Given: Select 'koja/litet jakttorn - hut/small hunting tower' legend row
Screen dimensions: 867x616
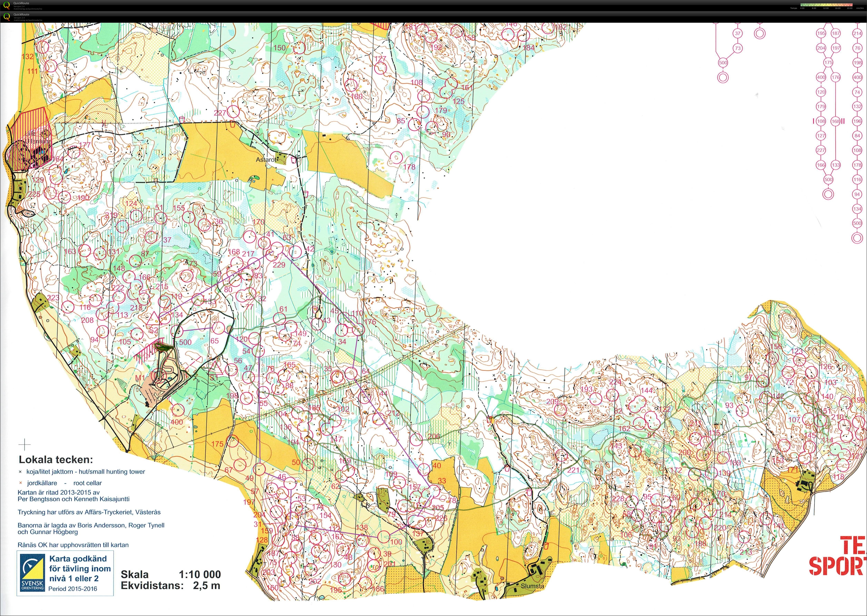Looking at the screenshot, I should pyautogui.click(x=82, y=472).
